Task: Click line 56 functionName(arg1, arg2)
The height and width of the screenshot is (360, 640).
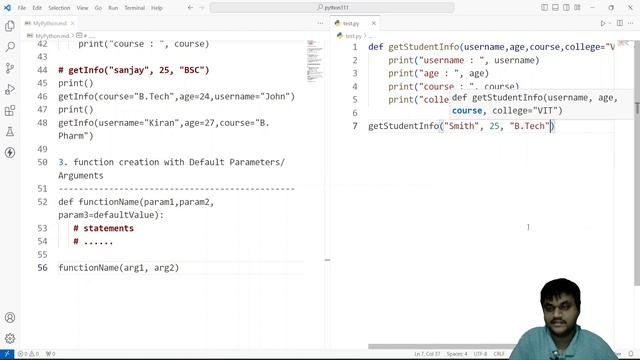Action: point(118,268)
